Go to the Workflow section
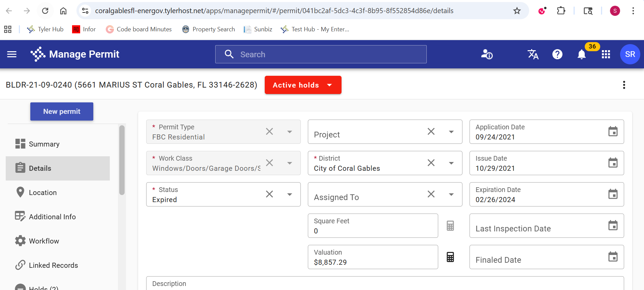This screenshot has width=644, height=290. pyautogui.click(x=44, y=241)
